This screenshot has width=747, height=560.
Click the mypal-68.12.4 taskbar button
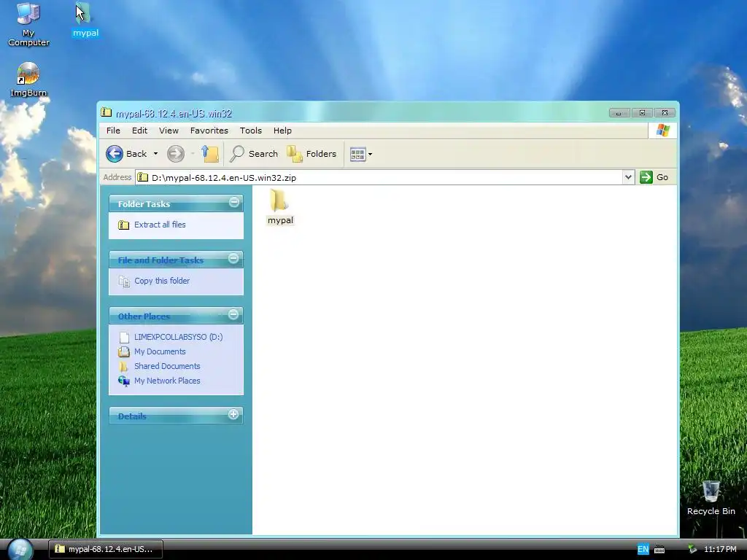(106, 549)
